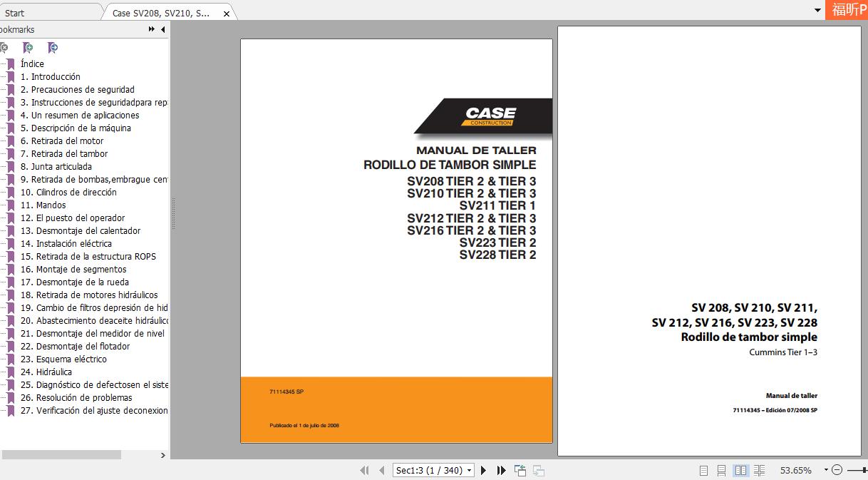868x480 pixels.
Task: Open the page number dropdown
Action: point(469,471)
